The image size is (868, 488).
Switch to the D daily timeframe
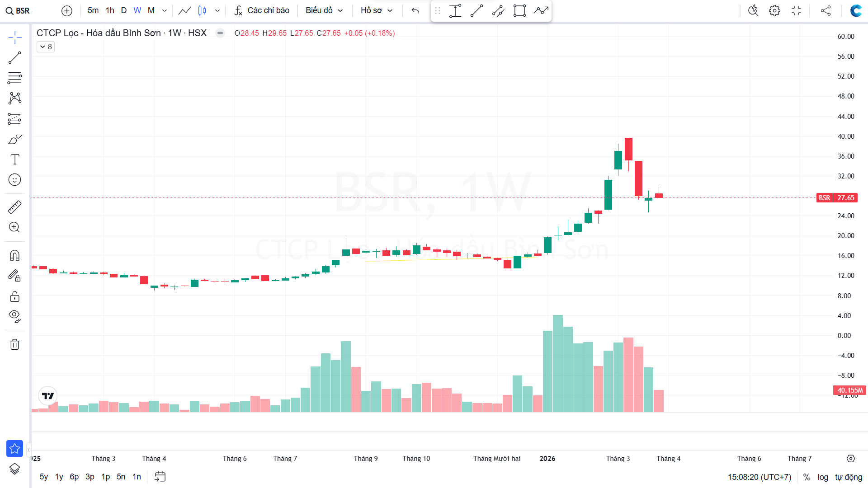click(x=123, y=10)
